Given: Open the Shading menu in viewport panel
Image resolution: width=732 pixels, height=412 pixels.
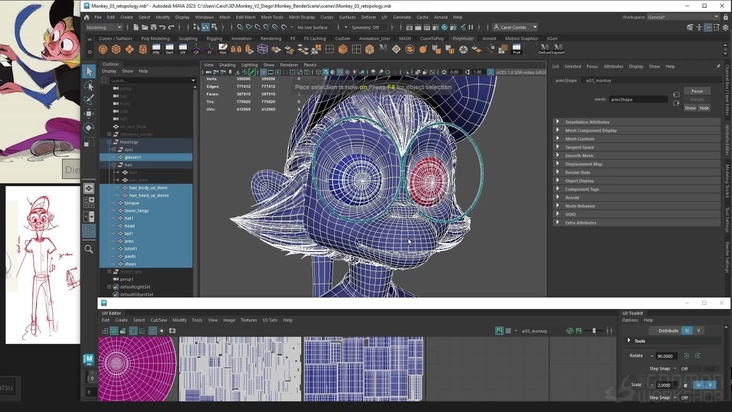Looking at the screenshot, I should click(227, 65).
